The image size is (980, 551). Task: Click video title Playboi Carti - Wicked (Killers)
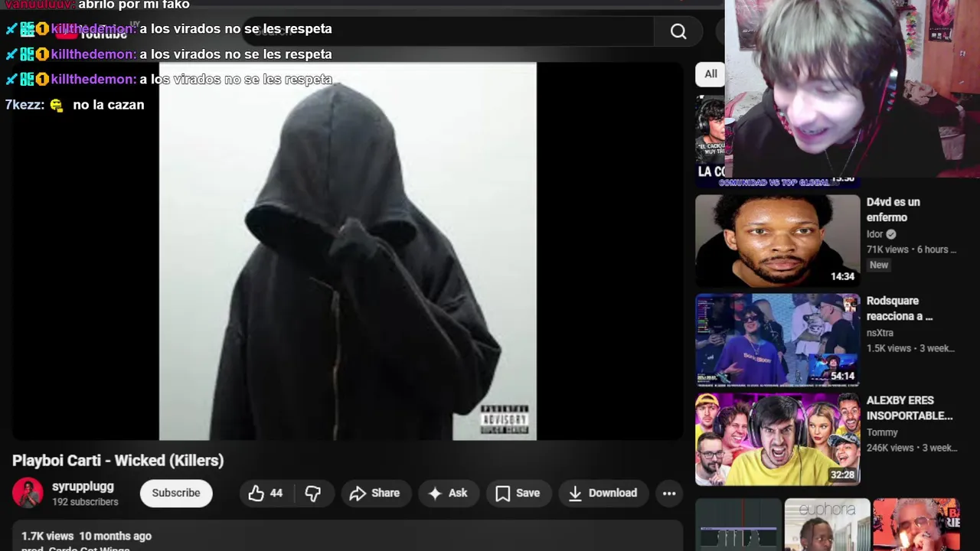click(x=118, y=461)
